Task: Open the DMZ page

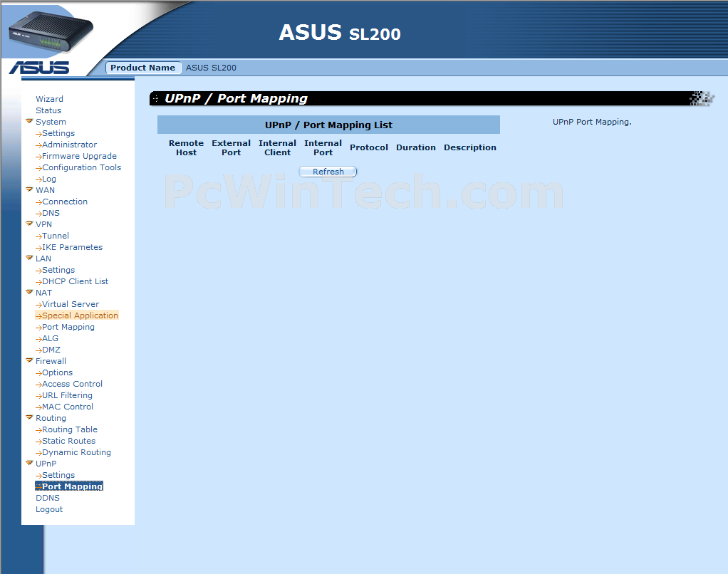Action: [x=51, y=350]
